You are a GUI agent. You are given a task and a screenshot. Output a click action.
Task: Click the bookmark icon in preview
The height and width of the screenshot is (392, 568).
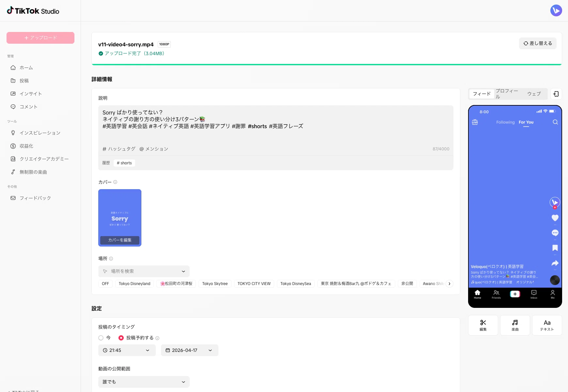pos(555,248)
